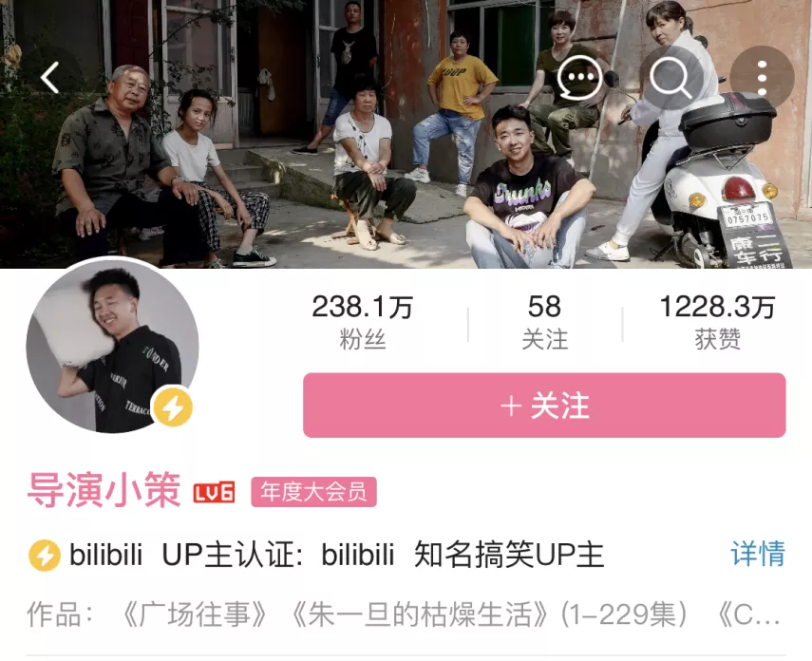View the 1228.3万 获赞 likes count

[x=717, y=322]
